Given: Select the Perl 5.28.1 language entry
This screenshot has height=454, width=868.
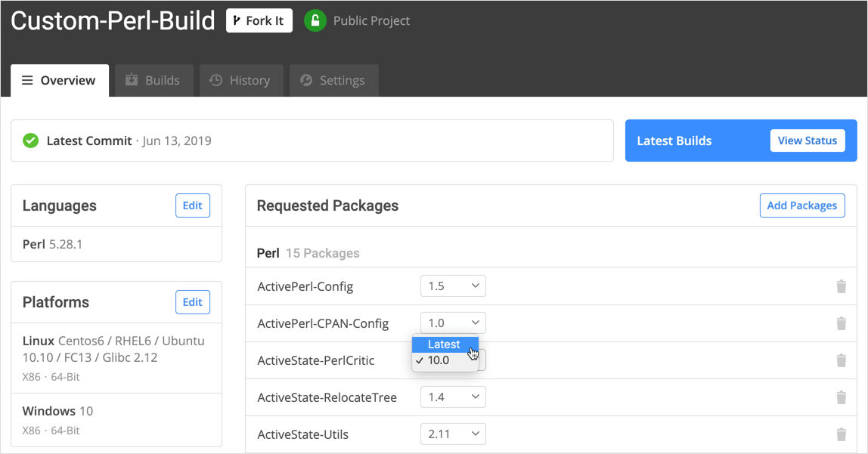Looking at the screenshot, I should [x=116, y=245].
